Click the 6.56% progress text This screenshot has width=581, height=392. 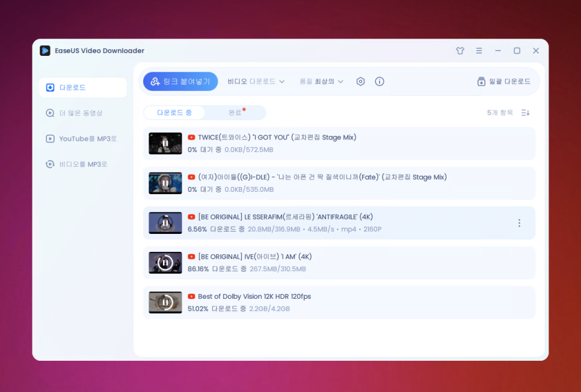click(197, 229)
